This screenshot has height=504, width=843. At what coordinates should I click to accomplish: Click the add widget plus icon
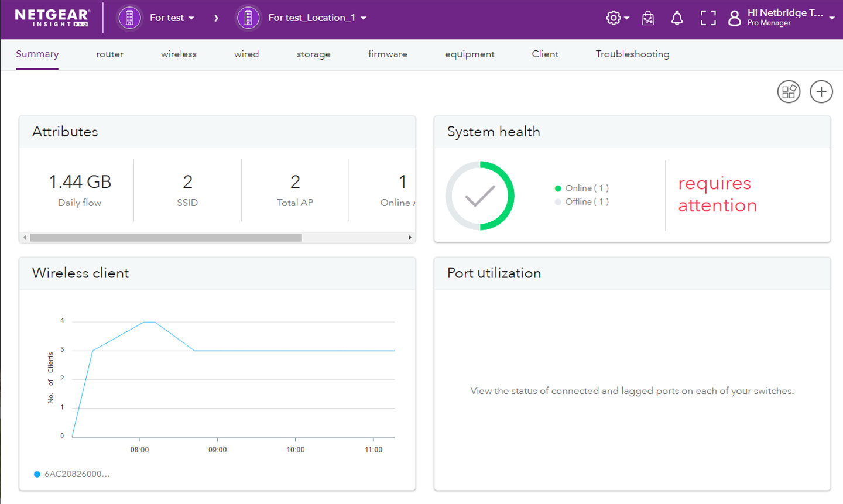tap(821, 91)
